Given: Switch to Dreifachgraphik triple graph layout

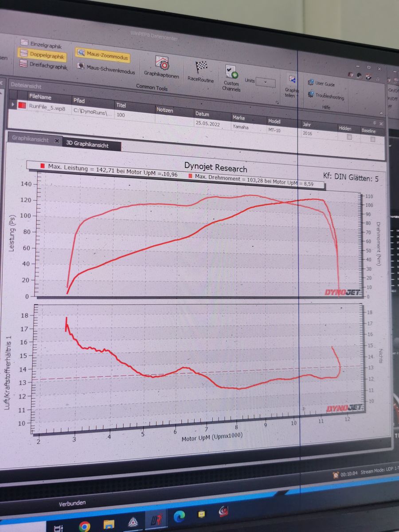Looking at the screenshot, I should point(43,66).
